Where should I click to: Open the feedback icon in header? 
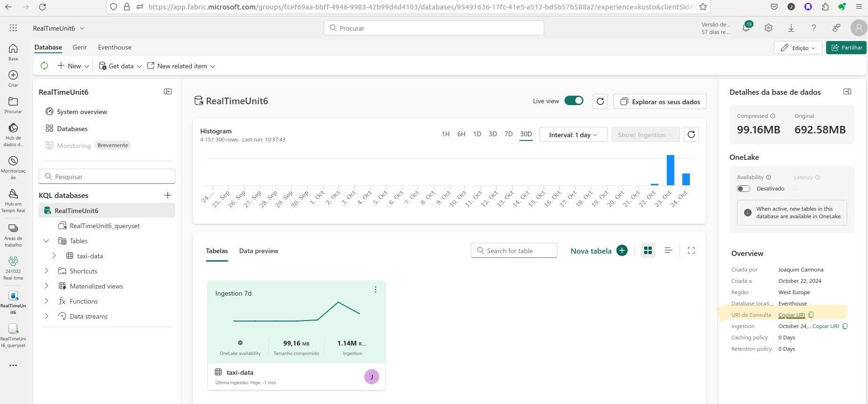(x=836, y=28)
